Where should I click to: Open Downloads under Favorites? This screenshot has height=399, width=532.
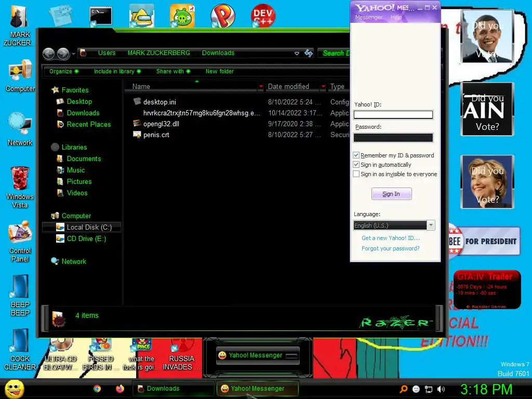pos(83,113)
